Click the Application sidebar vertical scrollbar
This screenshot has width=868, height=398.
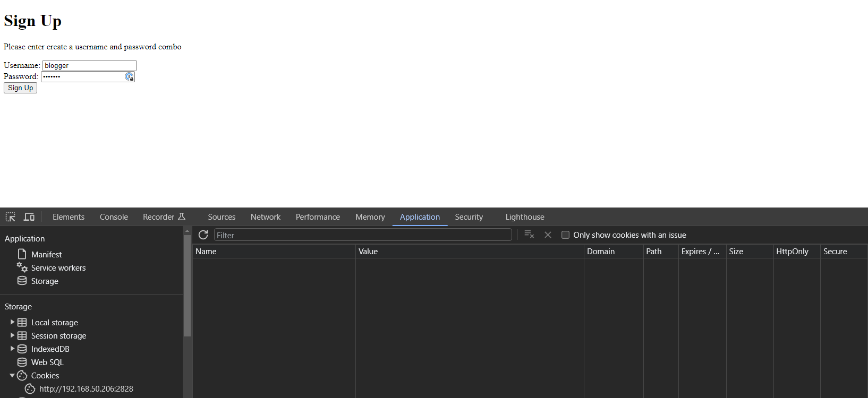click(187, 287)
